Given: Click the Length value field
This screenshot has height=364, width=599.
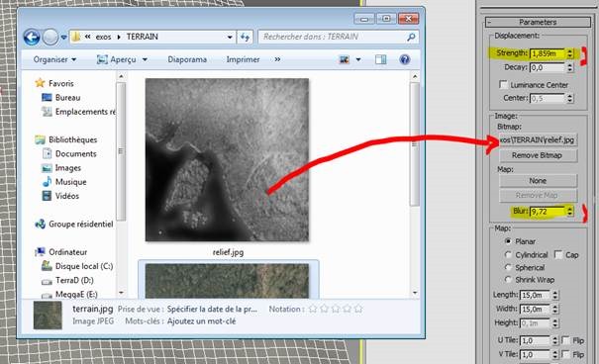Looking at the screenshot, I should (x=536, y=295).
